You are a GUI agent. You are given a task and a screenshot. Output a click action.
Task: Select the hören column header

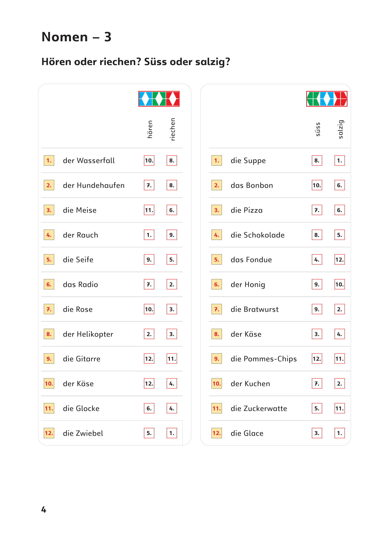pos(150,129)
